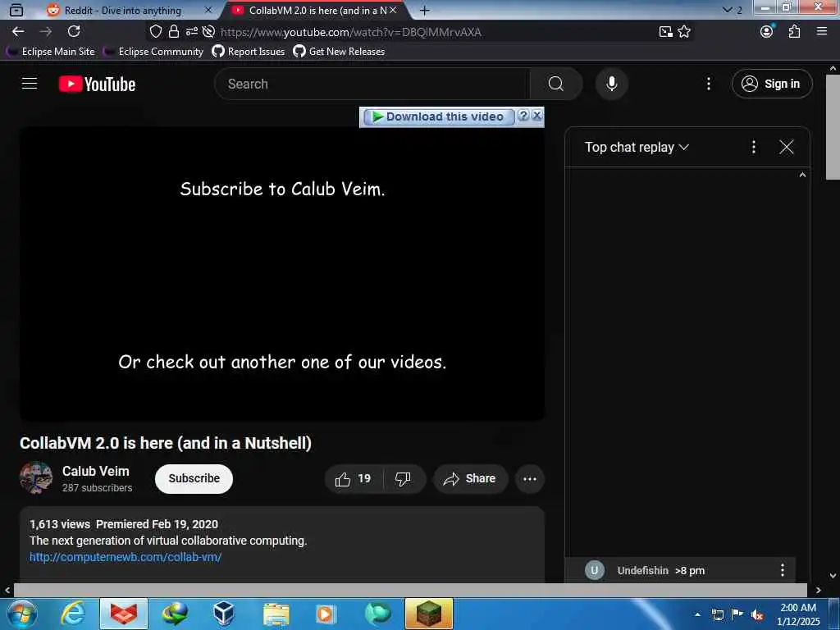Viewport: 840px width, 630px height.
Task: Open VirtualBox from taskbar
Action: pos(223,614)
